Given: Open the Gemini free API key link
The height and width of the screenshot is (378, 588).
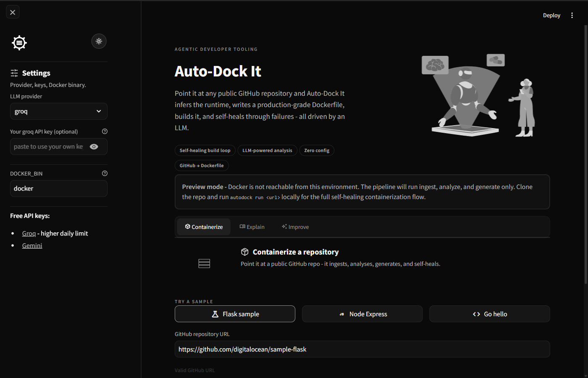Looking at the screenshot, I should click(x=32, y=246).
